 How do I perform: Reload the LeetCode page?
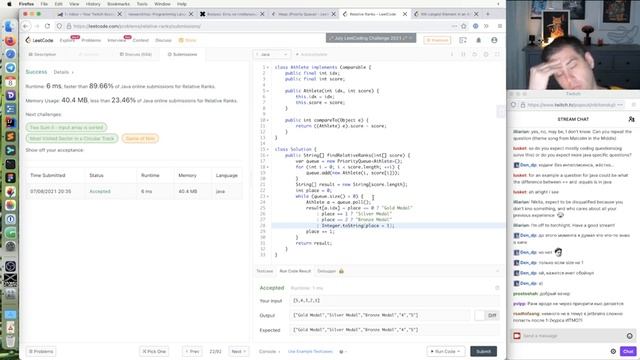pos(47,26)
